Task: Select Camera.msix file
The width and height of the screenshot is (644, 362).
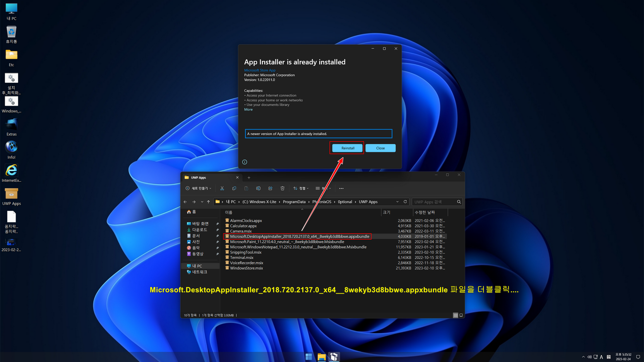Action: [241, 231]
